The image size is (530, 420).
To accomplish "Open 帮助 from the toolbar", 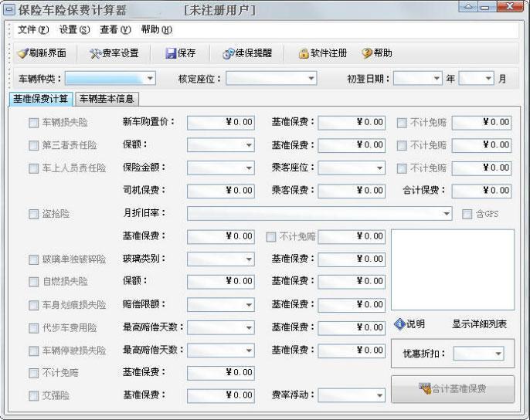I will pyautogui.click(x=367, y=53).
